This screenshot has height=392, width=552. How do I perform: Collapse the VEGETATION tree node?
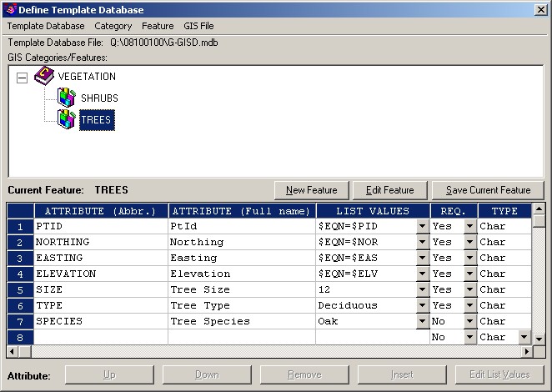click(x=22, y=78)
